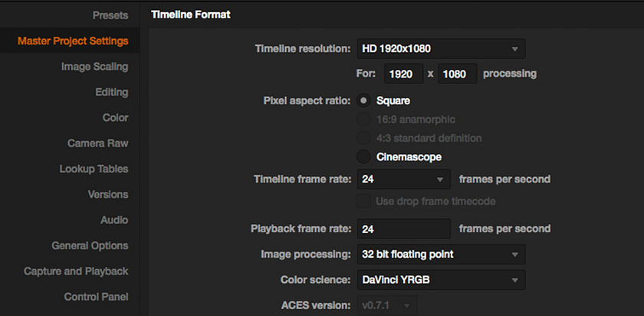The image size is (644, 316).
Task: Select 16:9 anamorphic pixel aspect ratio
Action: tap(363, 120)
